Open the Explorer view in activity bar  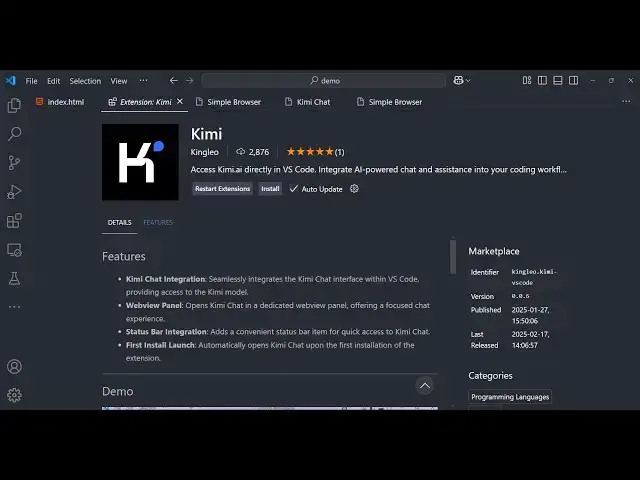point(14,105)
